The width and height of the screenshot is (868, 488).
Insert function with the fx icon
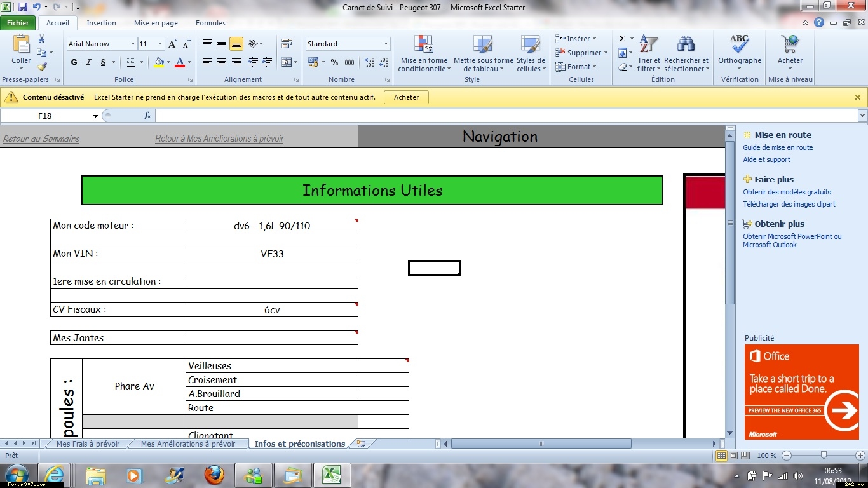click(x=147, y=116)
